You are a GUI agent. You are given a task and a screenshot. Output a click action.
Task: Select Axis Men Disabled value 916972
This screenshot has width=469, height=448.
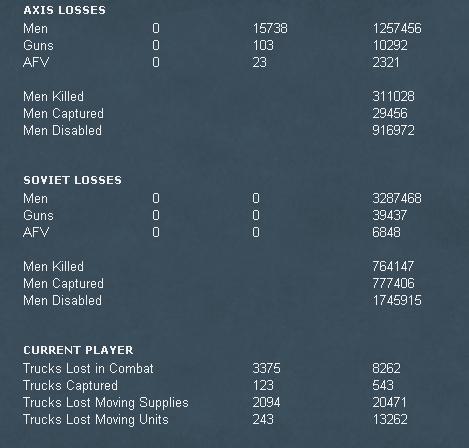coord(393,130)
